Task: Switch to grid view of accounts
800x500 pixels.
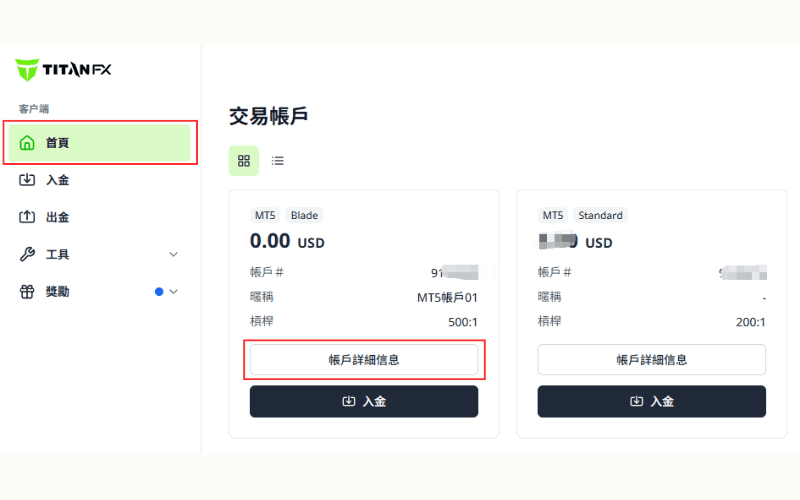Action: tap(244, 160)
